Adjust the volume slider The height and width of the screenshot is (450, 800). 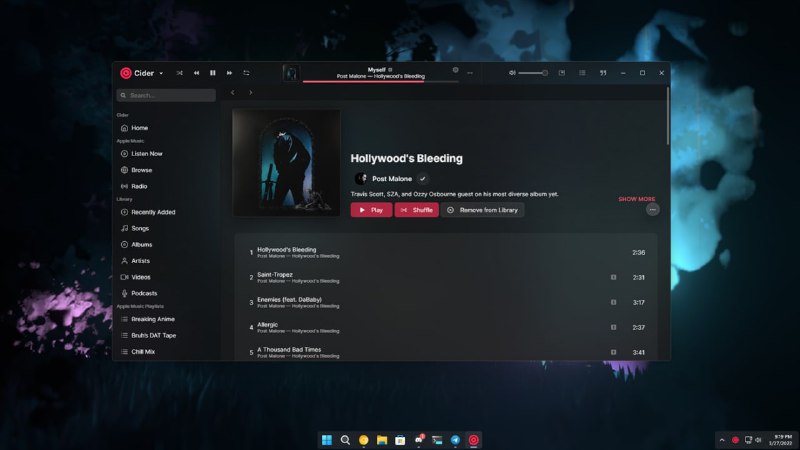[533, 73]
